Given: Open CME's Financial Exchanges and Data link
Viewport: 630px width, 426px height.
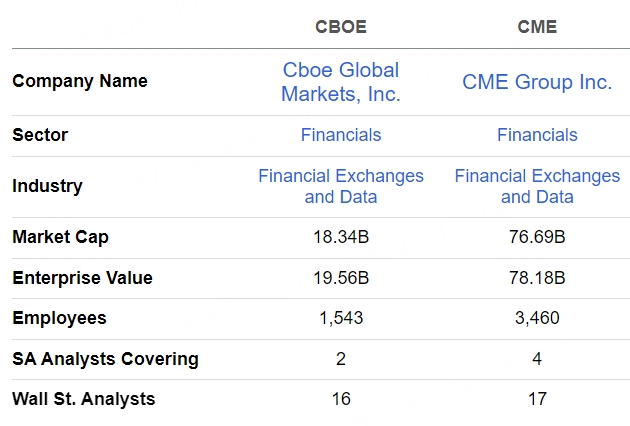Looking at the screenshot, I should point(537,186).
